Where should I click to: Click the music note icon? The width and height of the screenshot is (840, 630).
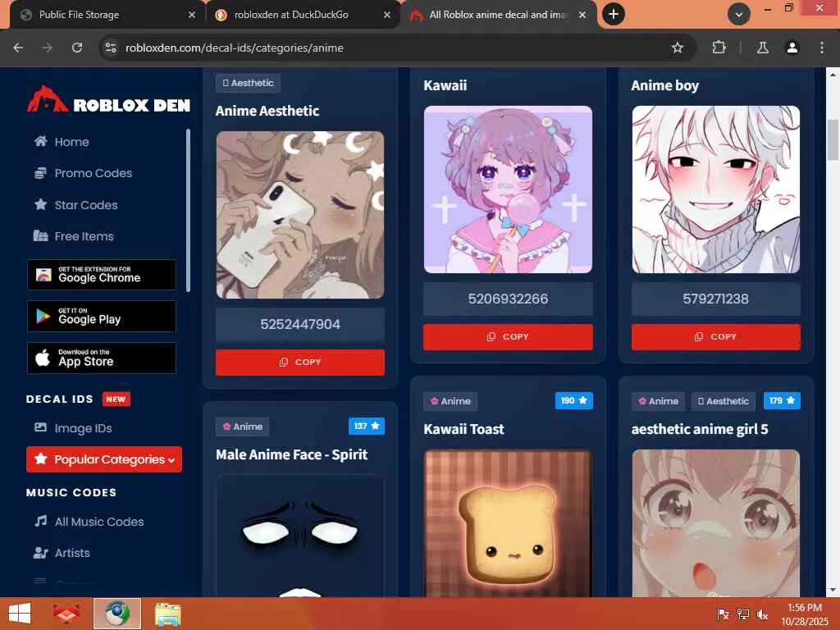pos(41,521)
